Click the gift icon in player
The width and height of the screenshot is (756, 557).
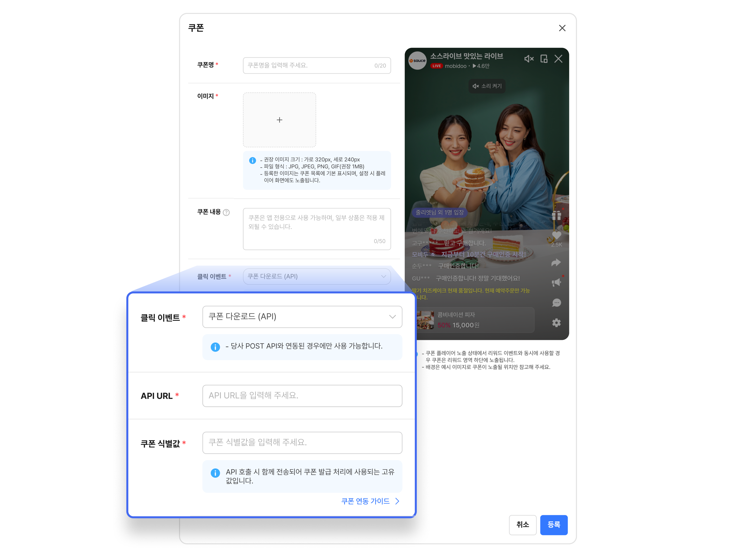556,215
